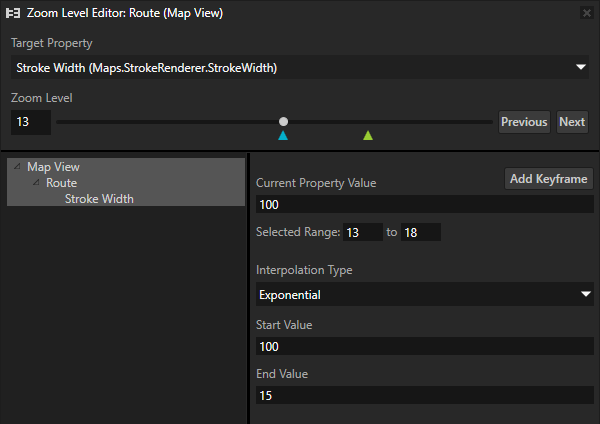
Task: Collapse the Route tree node
Action: tap(36, 183)
